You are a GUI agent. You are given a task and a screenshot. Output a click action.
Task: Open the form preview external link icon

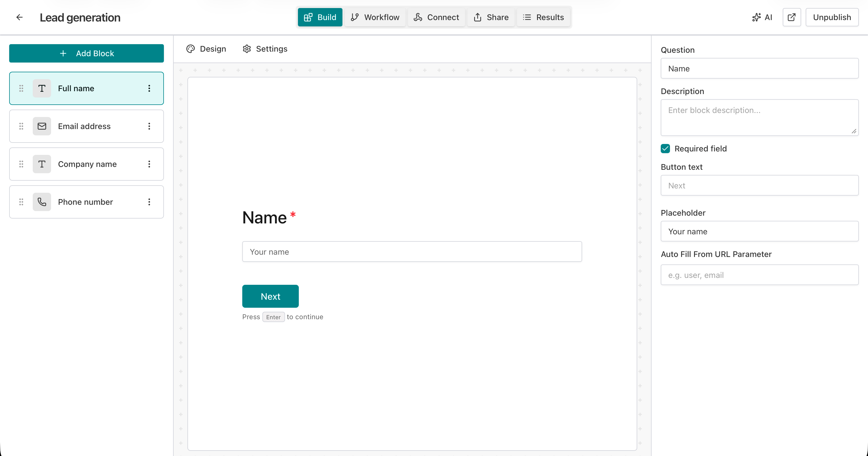792,17
